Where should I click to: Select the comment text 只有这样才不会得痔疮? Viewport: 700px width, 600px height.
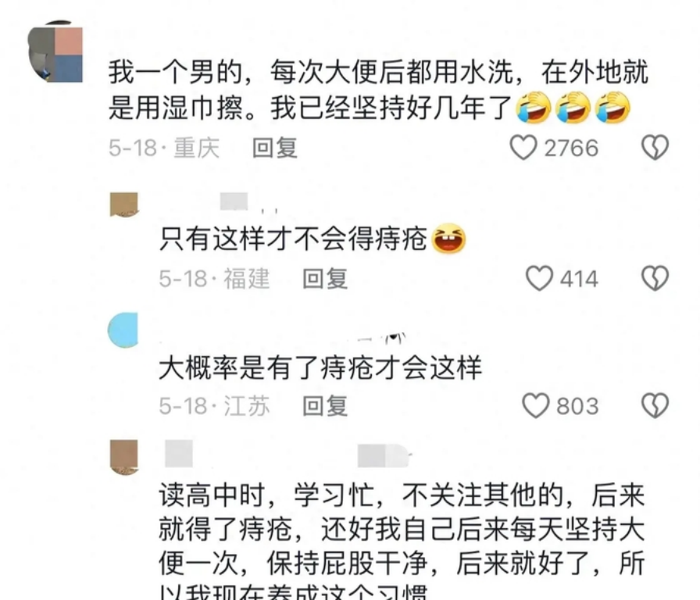click(x=293, y=239)
